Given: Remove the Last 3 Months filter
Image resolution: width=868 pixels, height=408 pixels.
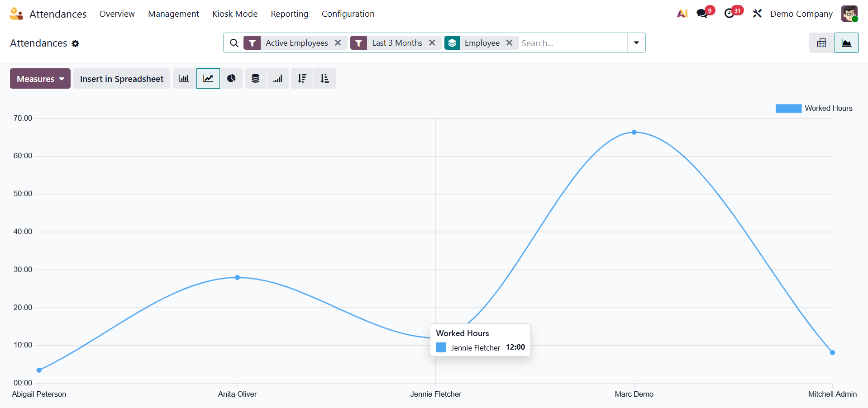Looking at the screenshot, I should pyautogui.click(x=432, y=43).
